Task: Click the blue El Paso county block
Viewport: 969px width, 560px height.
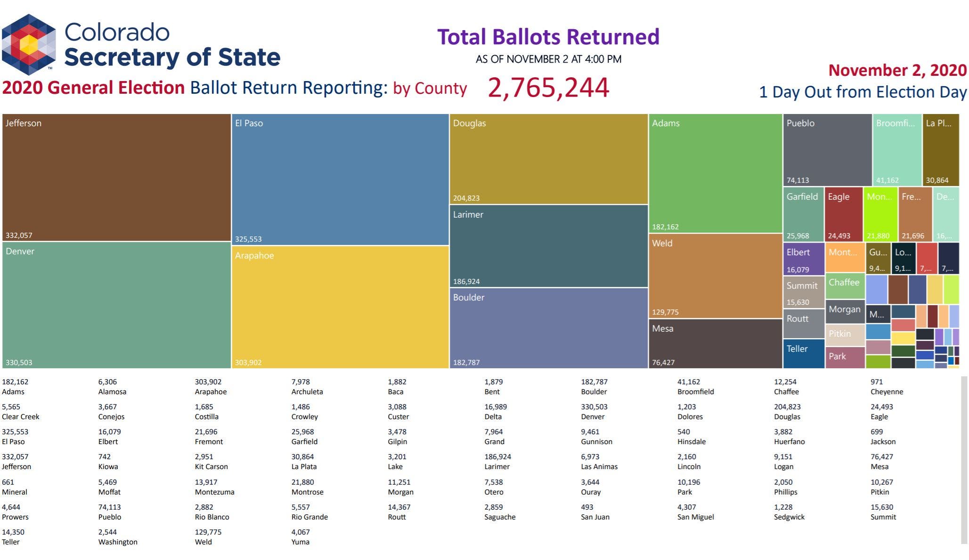Action: click(x=340, y=179)
